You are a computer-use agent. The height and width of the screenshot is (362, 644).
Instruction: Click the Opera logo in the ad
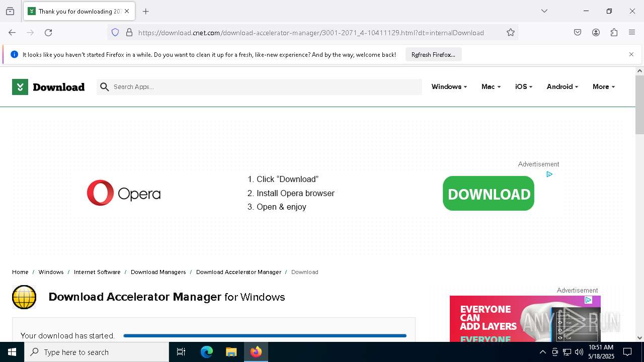[124, 193]
